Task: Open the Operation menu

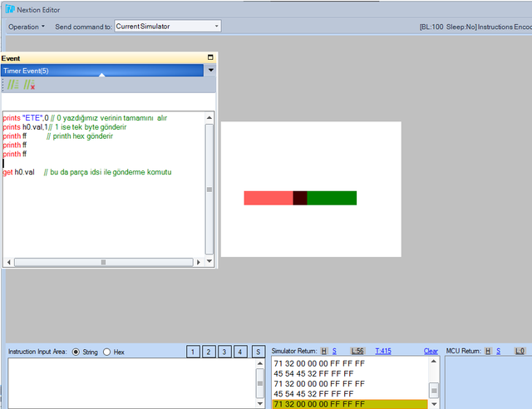Action: coord(27,27)
